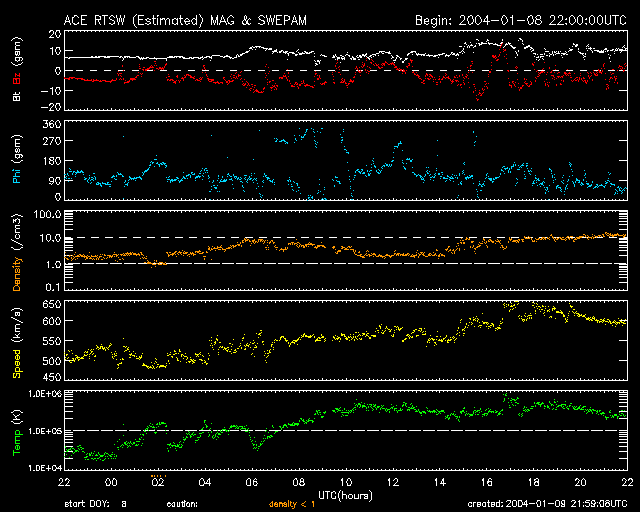This screenshot has height=512, width=640.
Task: Click the '18' hour label on time axis
Action: (533, 482)
